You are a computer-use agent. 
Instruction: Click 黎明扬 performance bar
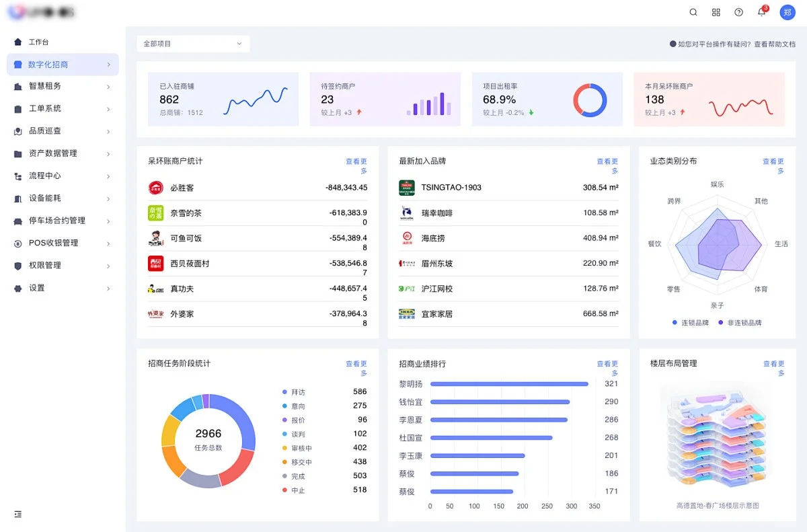point(509,384)
